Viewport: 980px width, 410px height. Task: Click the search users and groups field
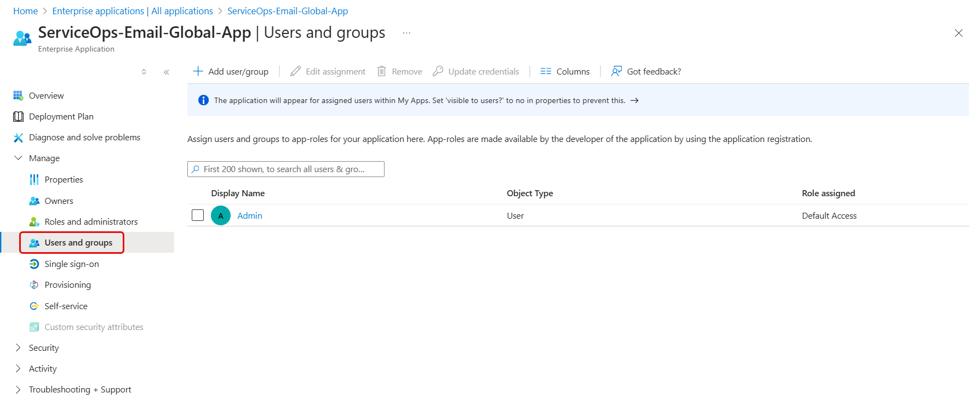coord(286,169)
